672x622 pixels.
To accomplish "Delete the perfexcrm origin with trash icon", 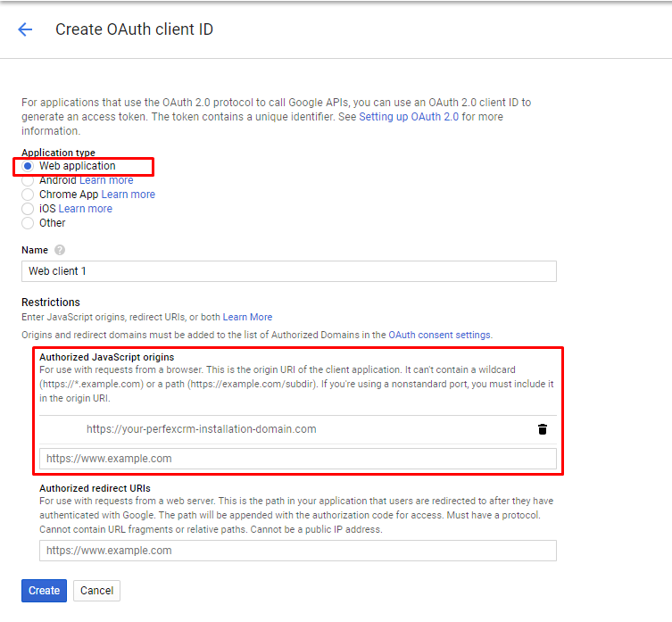I will pos(542,429).
